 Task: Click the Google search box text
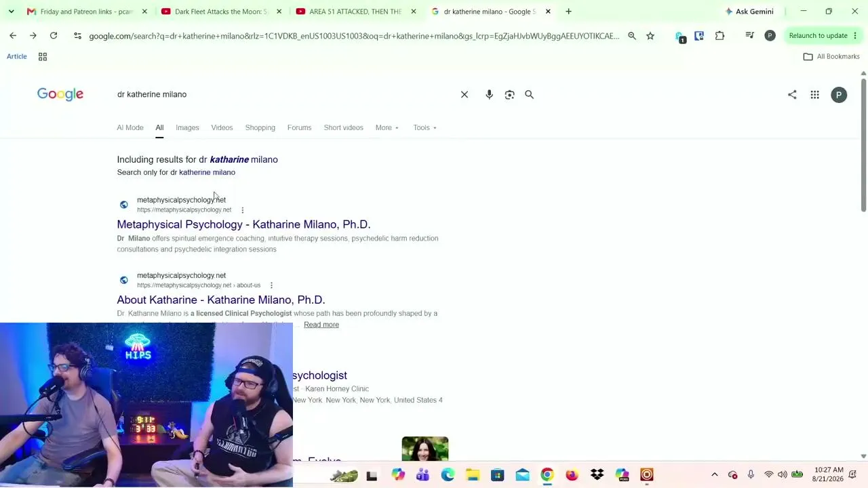click(x=152, y=94)
